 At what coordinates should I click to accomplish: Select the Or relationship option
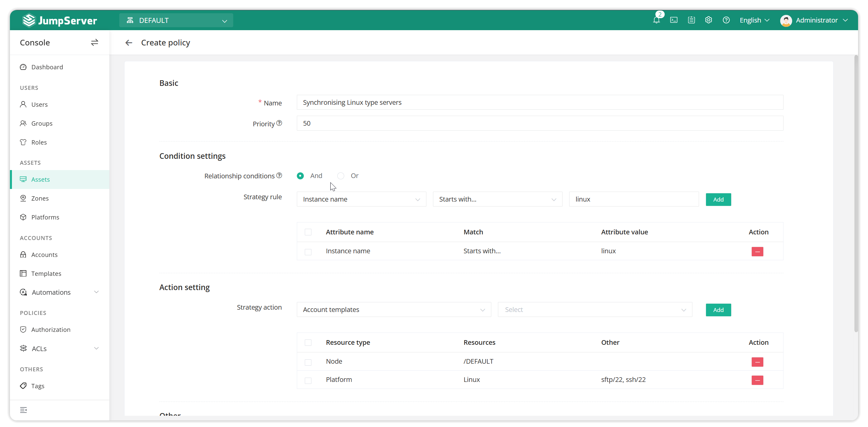click(x=341, y=176)
